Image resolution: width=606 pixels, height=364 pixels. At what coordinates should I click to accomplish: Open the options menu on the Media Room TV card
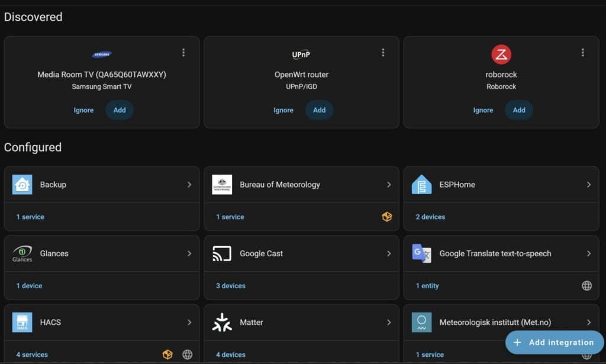click(x=183, y=52)
